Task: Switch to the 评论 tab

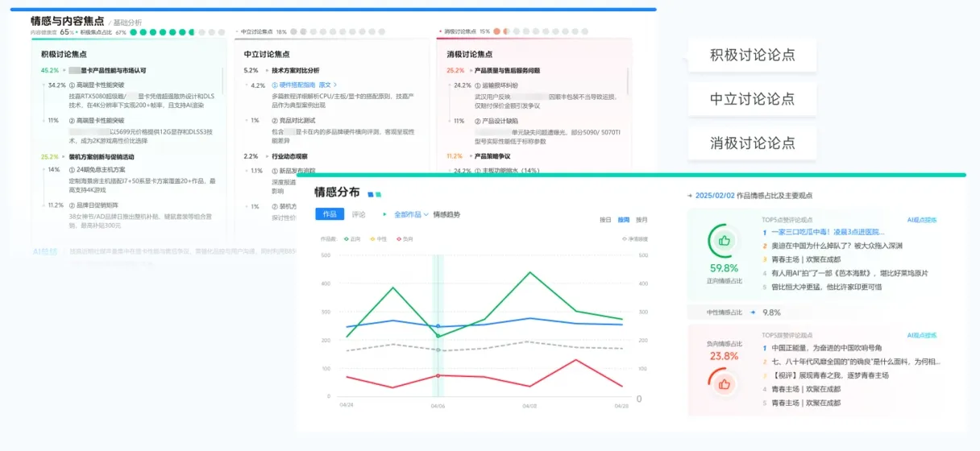Action: tap(359, 215)
